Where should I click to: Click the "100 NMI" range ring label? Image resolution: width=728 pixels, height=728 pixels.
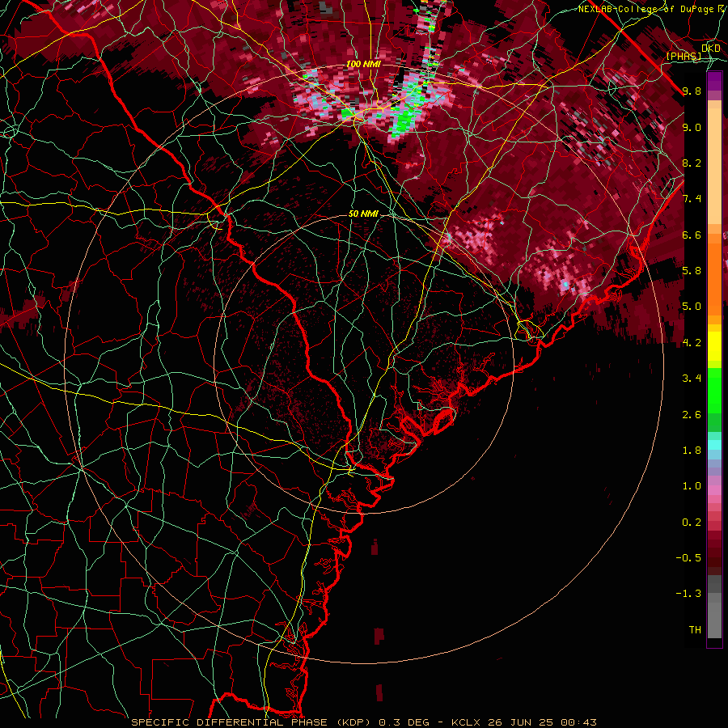click(363, 64)
